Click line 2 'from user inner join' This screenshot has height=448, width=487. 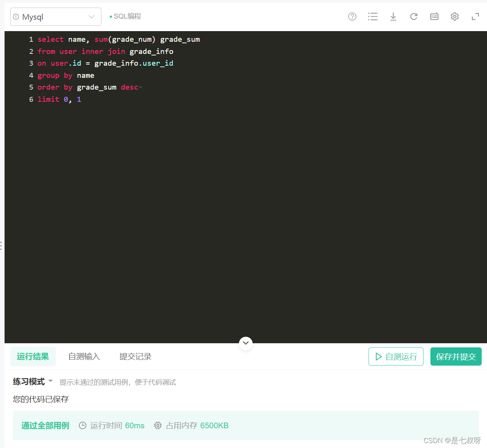coord(105,52)
